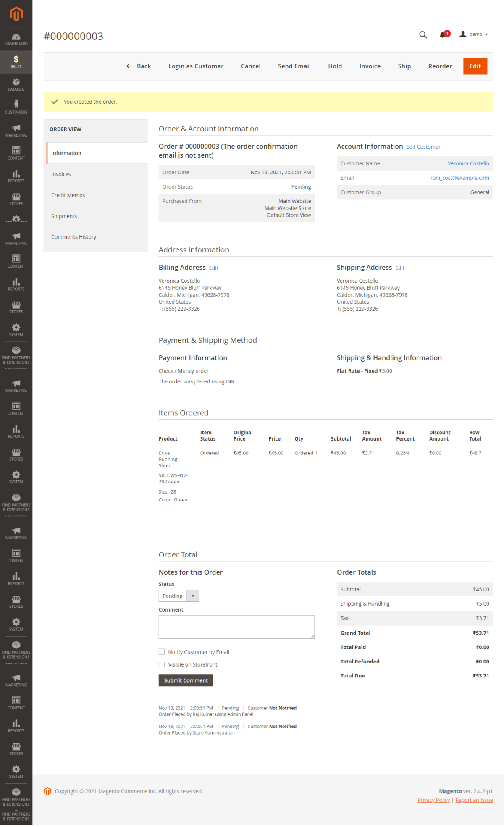Viewport: 504px width, 827px height.
Task: Click the order date Nov 13, 2021, 2:00:51 PM
Action: click(x=281, y=172)
